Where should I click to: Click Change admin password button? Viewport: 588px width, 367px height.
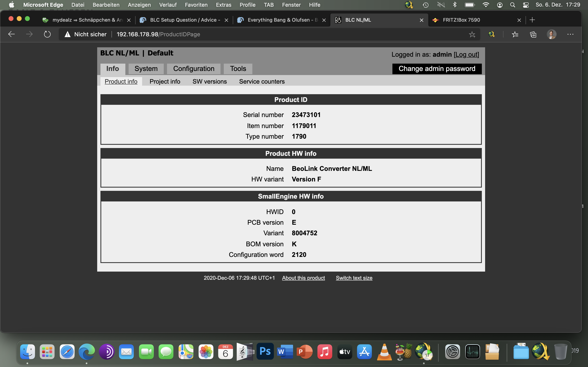click(x=437, y=69)
